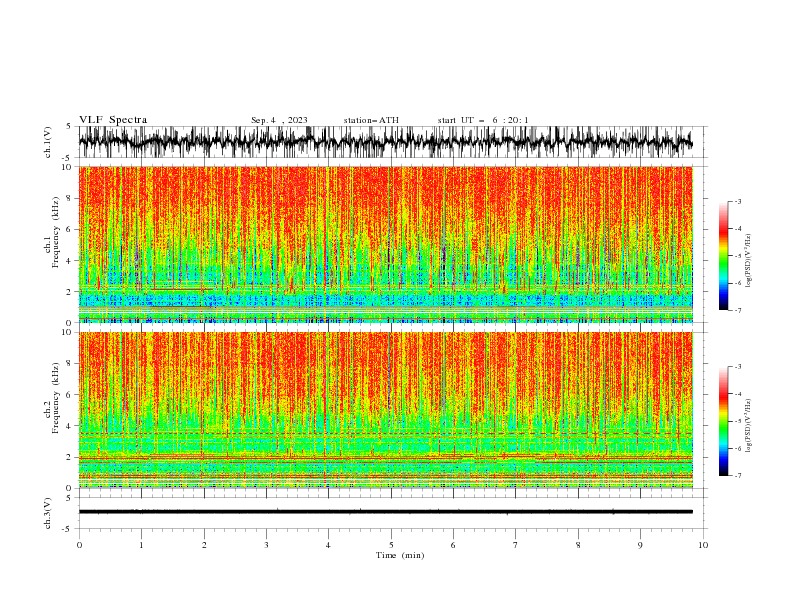792x612 pixels.
Task: Click the 'station=ATH' label
Action: (x=371, y=120)
